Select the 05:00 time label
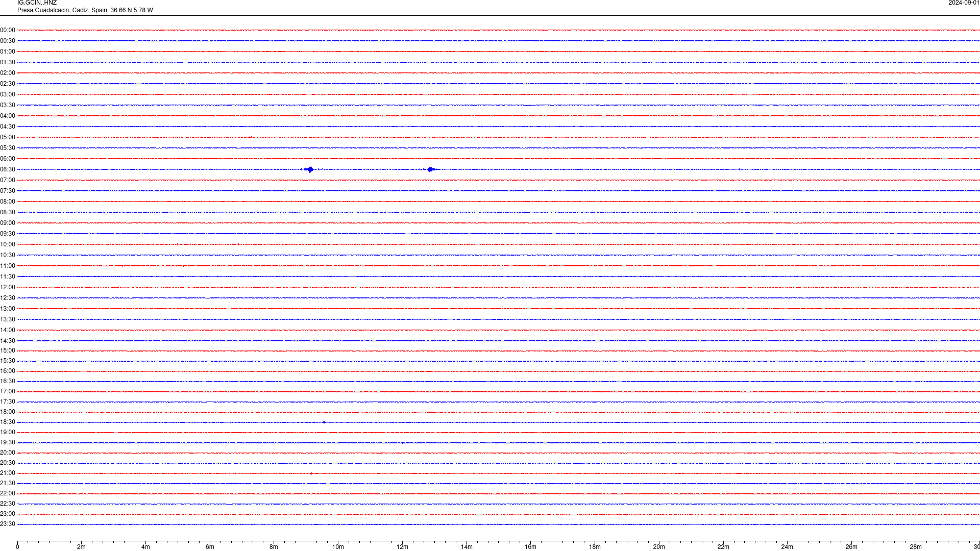Viewport: 980px width, 551px height. [8, 137]
